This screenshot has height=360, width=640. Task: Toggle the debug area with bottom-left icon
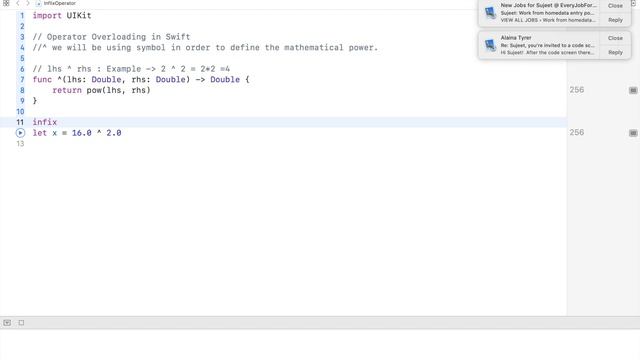7,323
